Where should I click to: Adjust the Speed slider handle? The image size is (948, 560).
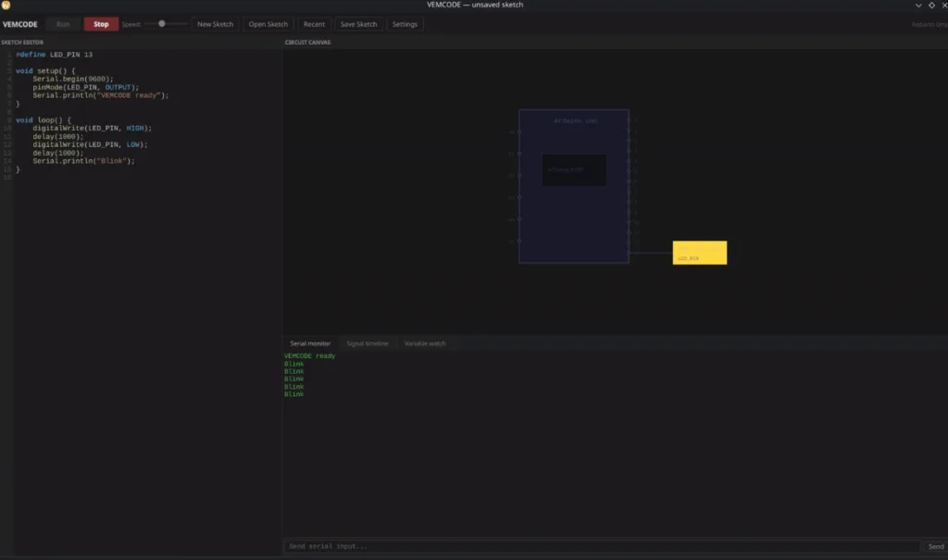click(161, 23)
